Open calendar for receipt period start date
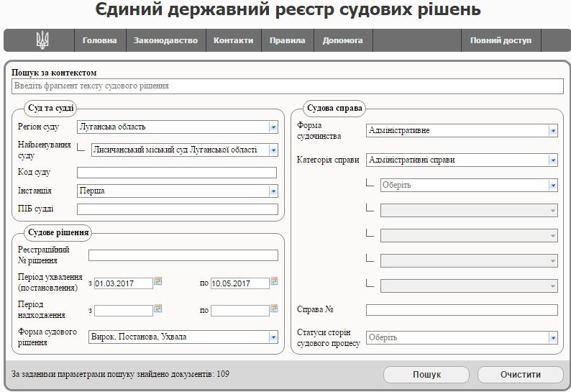This screenshot has width=571, height=392. 158,309
